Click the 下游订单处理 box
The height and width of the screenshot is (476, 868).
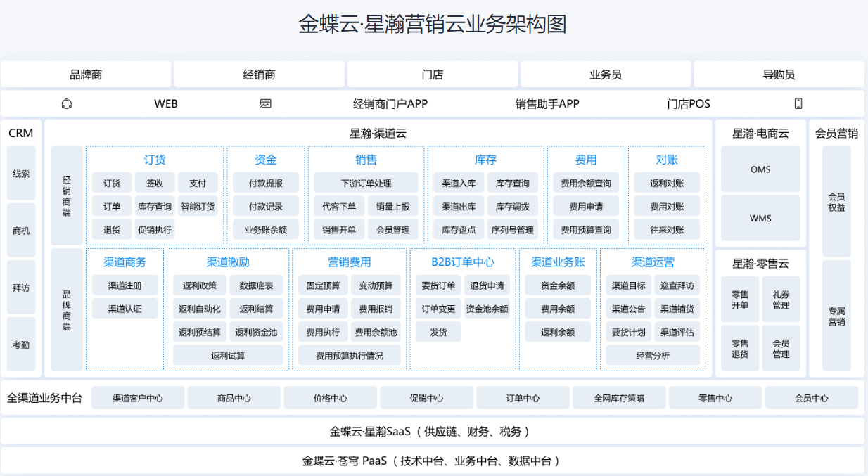pos(366,184)
